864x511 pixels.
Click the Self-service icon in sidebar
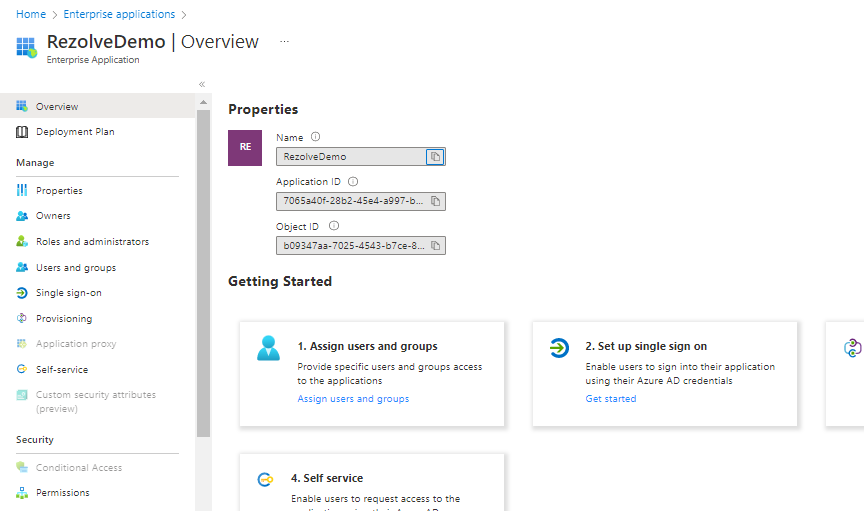click(21, 369)
